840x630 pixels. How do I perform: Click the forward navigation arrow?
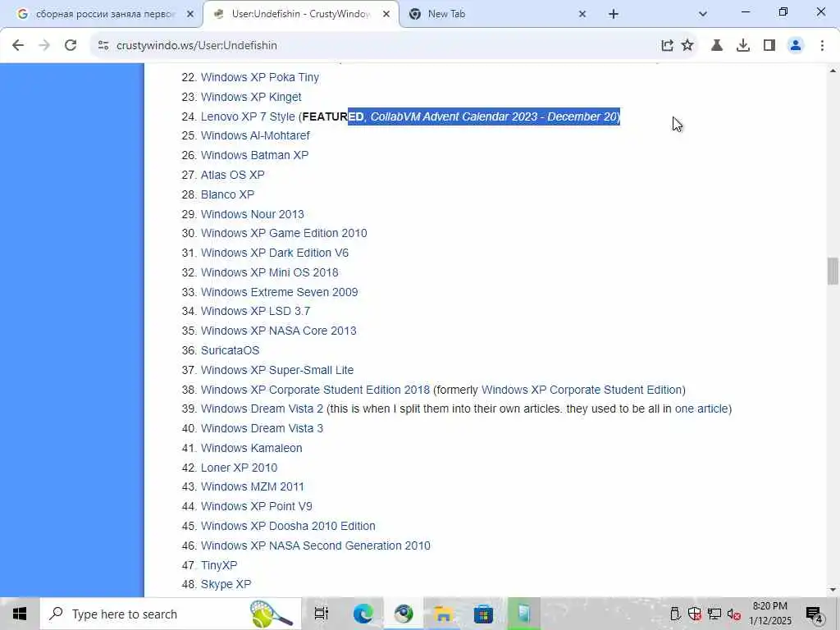[x=44, y=46]
